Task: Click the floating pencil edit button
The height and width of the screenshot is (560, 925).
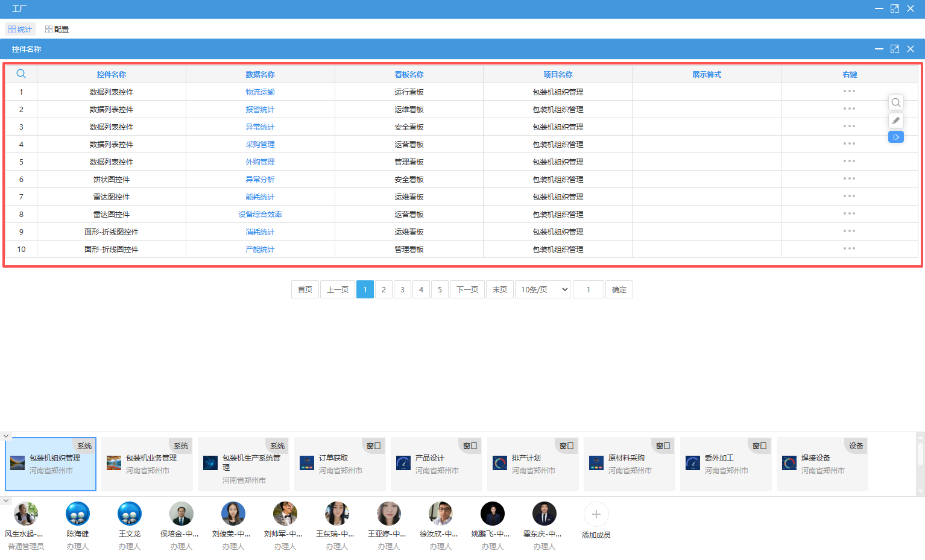Action: point(896,121)
